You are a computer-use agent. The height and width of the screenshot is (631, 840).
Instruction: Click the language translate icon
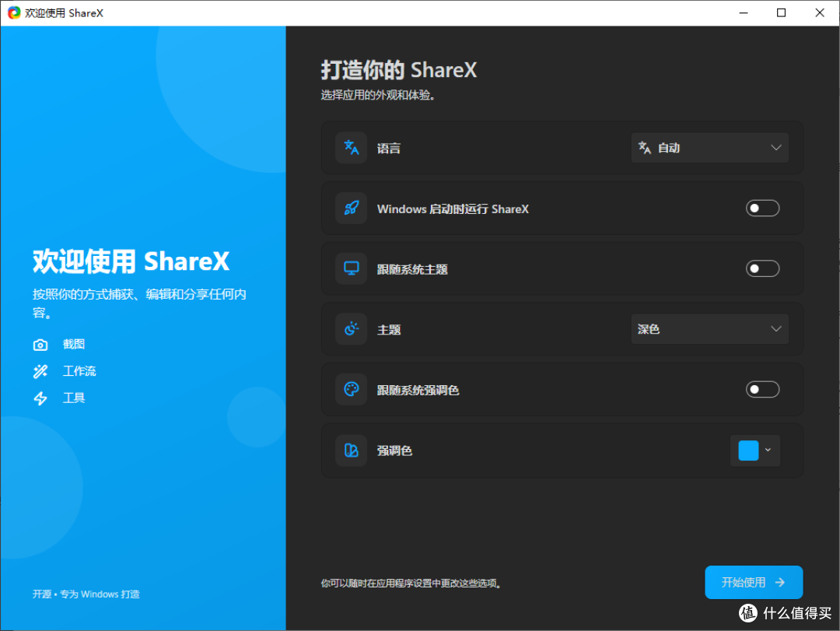(352, 147)
